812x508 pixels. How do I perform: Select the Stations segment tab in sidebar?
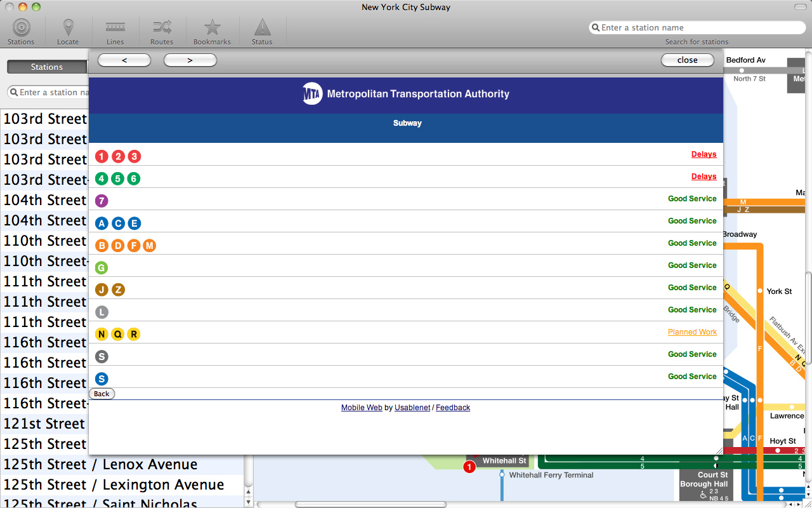point(47,67)
